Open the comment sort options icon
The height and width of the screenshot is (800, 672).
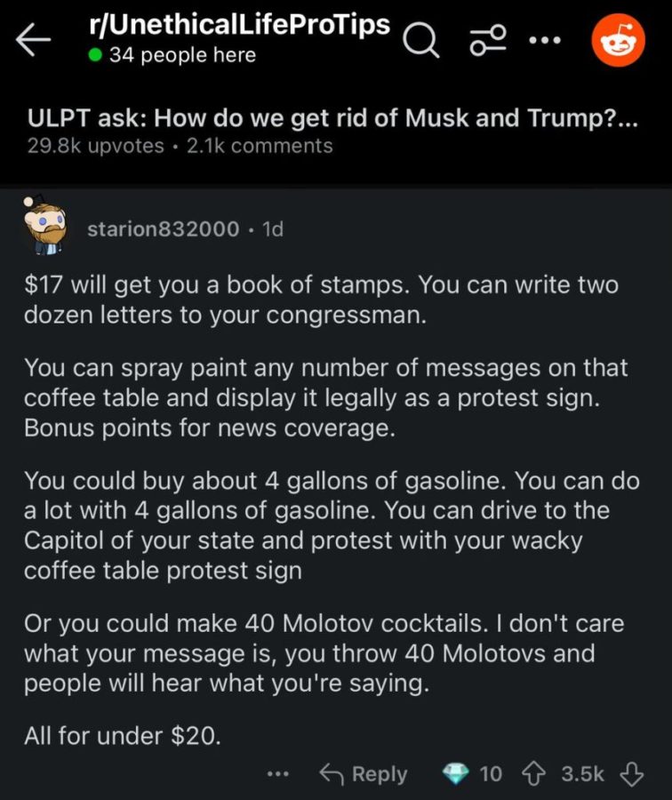tap(489, 41)
